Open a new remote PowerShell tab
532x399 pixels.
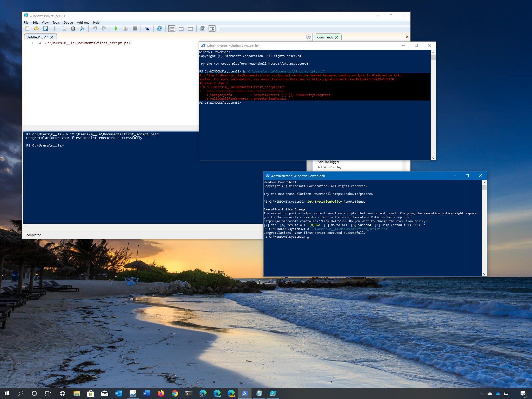pos(147,29)
